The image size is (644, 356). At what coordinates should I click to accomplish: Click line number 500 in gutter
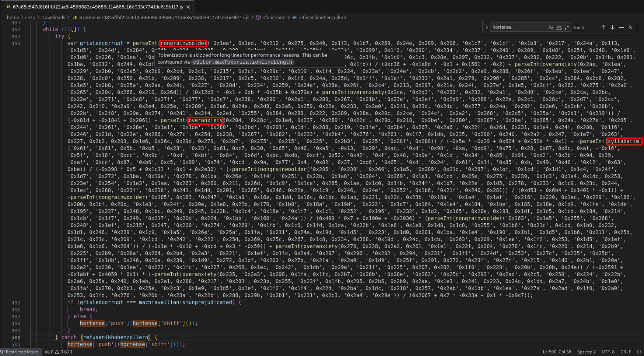point(16,338)
